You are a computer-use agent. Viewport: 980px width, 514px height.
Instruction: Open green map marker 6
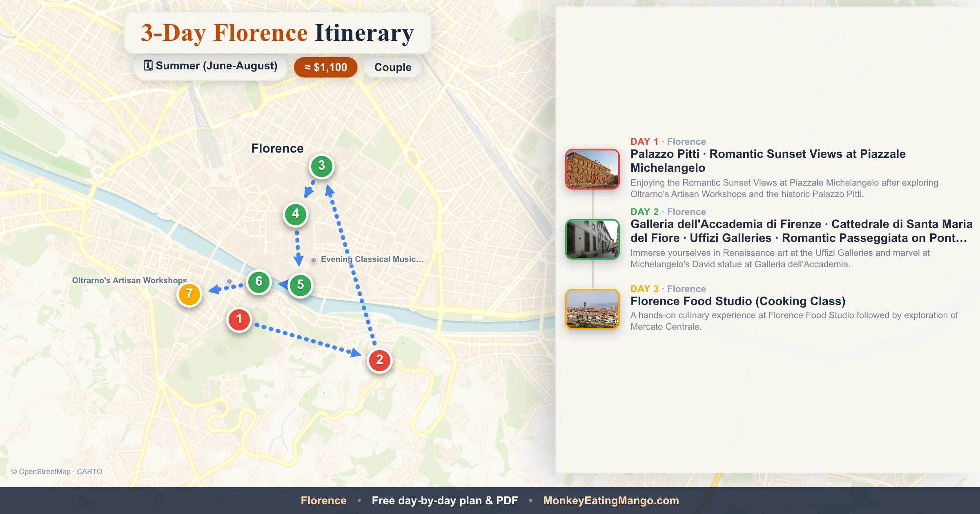click(259, 281)
